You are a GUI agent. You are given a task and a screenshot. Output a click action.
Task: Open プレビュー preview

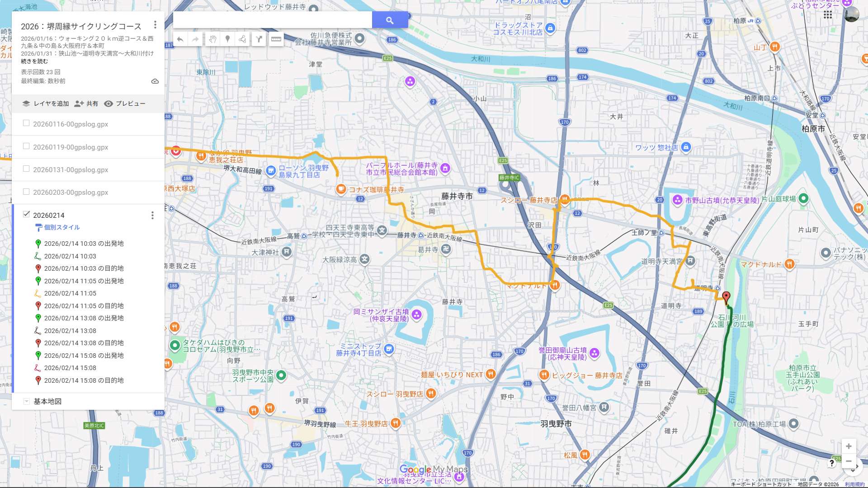point(125,103)
